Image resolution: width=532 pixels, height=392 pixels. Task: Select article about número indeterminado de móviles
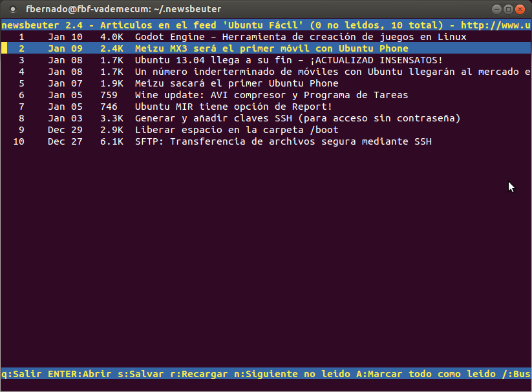pos(266,72)
